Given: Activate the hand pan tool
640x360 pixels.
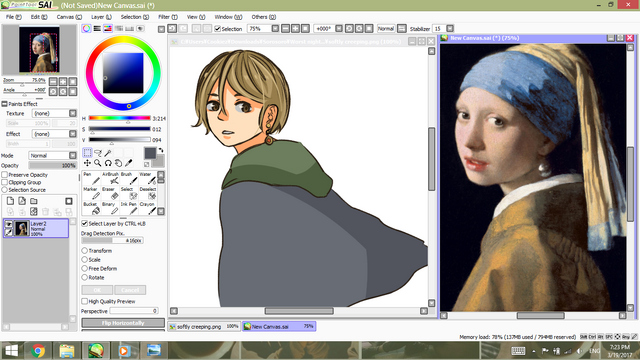Looking at the screenshot, I should tap(118, 163).
